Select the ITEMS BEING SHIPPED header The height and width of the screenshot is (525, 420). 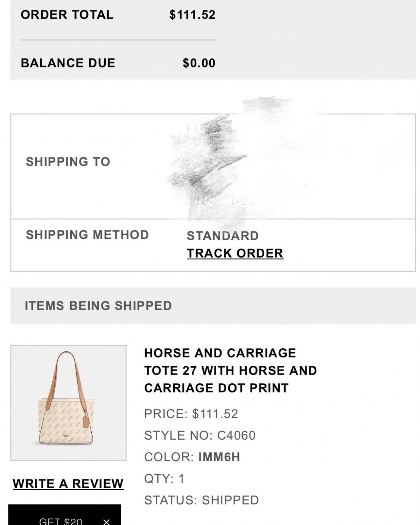pos(98,306)
